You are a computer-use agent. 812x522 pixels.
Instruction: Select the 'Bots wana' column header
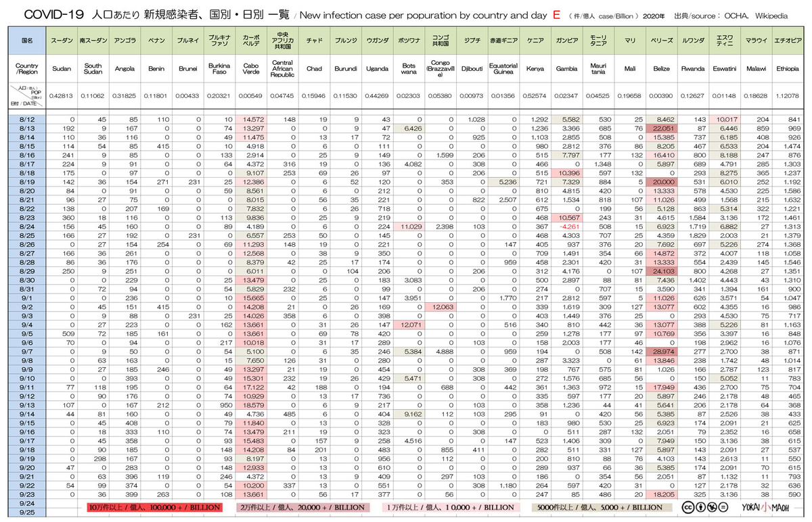click(x=408, y=69)
